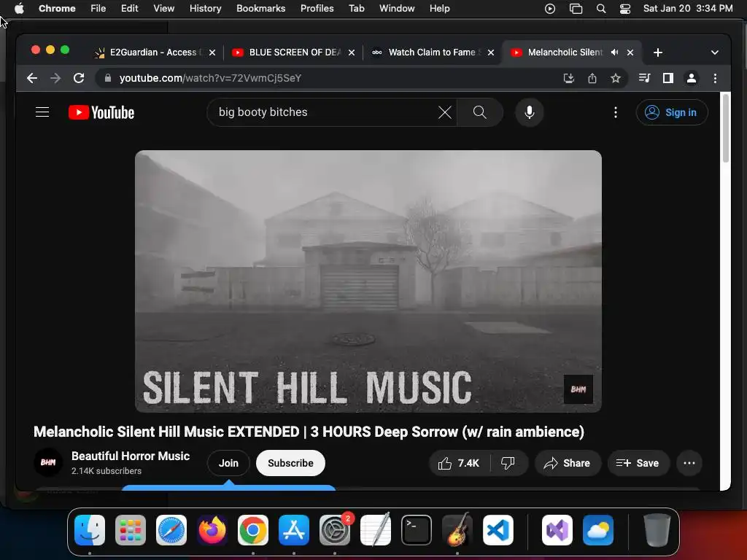Mute the Melancholic Silent tab audio icon
The width and height of the screenshot is (747, 560).
614,52
